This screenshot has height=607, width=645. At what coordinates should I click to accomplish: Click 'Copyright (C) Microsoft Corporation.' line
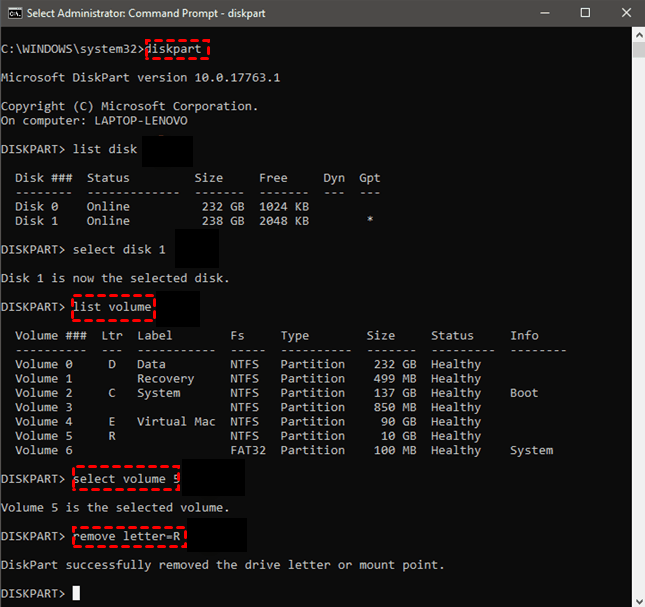(129, 106)
